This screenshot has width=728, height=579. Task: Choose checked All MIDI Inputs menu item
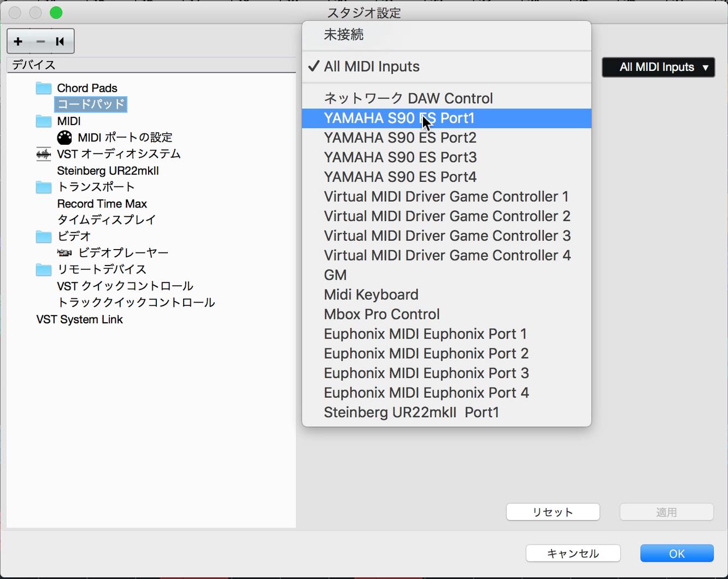[447, 67]
